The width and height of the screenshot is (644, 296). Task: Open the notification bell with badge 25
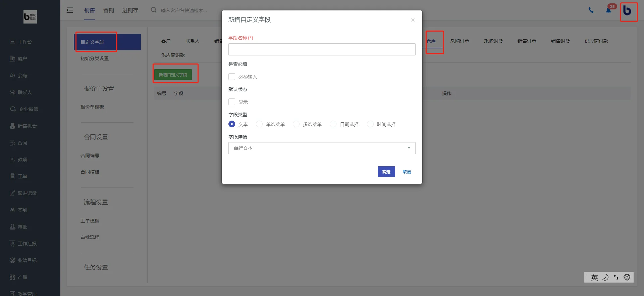click(608, 10)
